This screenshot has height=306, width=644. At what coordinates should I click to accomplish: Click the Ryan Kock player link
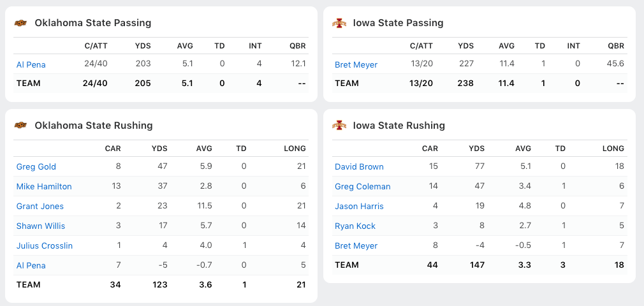click(355, 226)
